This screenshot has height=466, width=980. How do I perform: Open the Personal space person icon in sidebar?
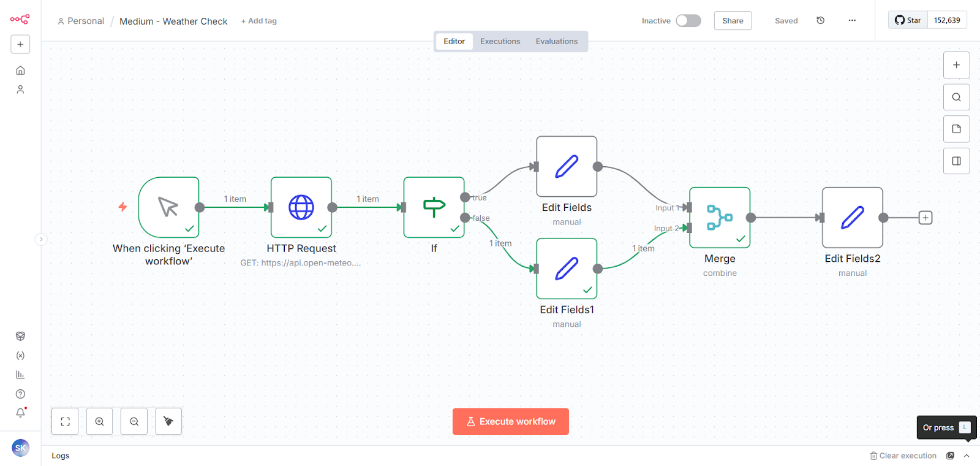tap(20, 90)
